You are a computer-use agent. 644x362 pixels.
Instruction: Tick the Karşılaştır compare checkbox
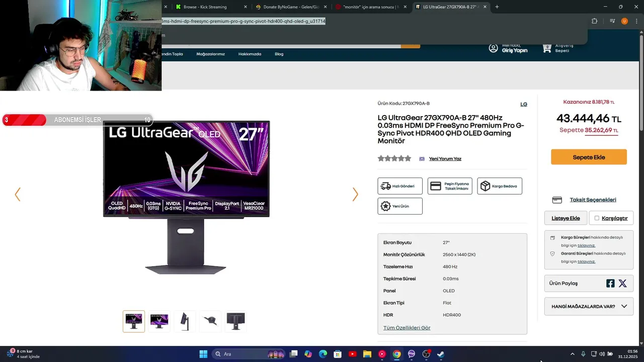point(597,218)
